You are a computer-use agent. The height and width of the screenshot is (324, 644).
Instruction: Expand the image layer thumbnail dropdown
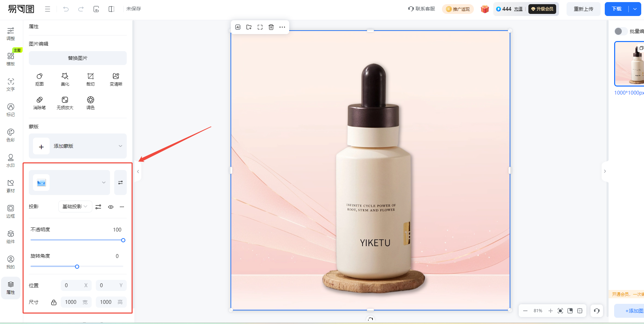point(104,183)
